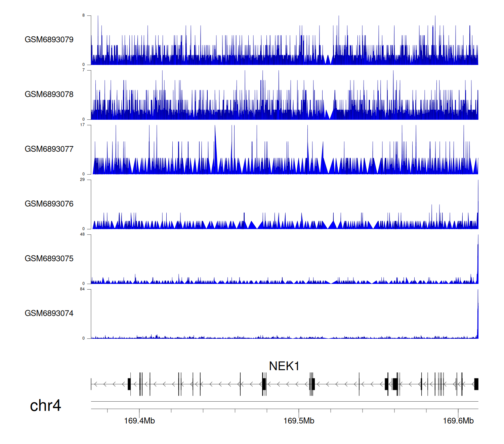Click the GSM6893077 track name
The image size is (504, 444).
coord(49,149)
